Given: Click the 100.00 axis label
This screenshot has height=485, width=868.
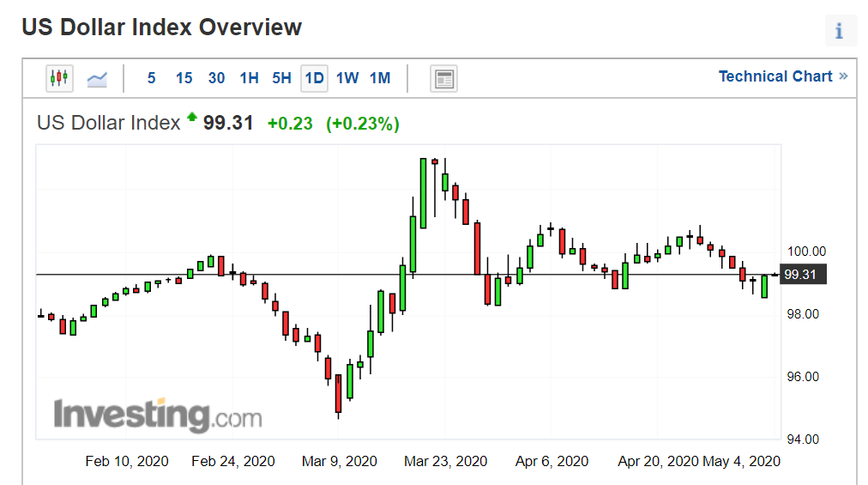Looking at the screenshot, I should point(806,252).
